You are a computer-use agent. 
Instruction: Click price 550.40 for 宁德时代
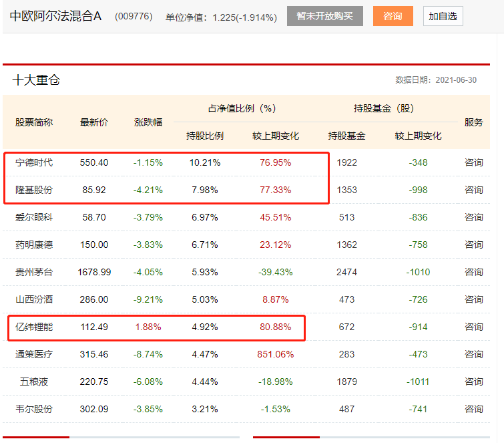94,162
